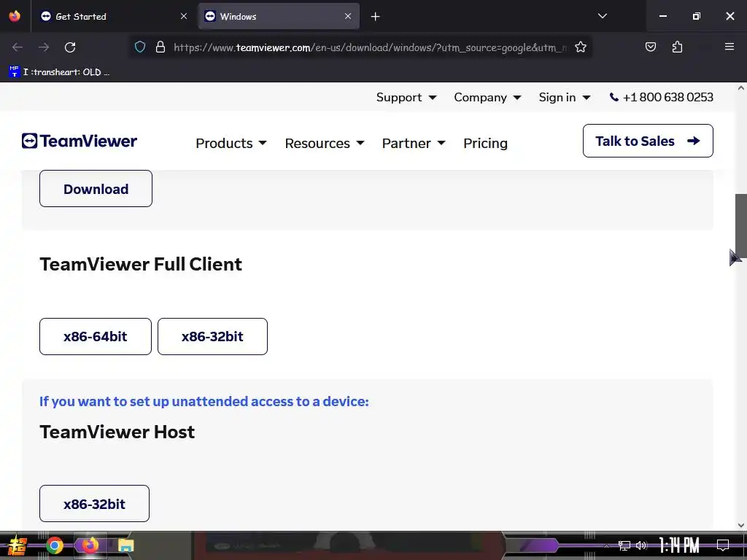Download TeamViewer Host x86-32bit
This screenshot has width=747, height=560.
tap(94, 504)
